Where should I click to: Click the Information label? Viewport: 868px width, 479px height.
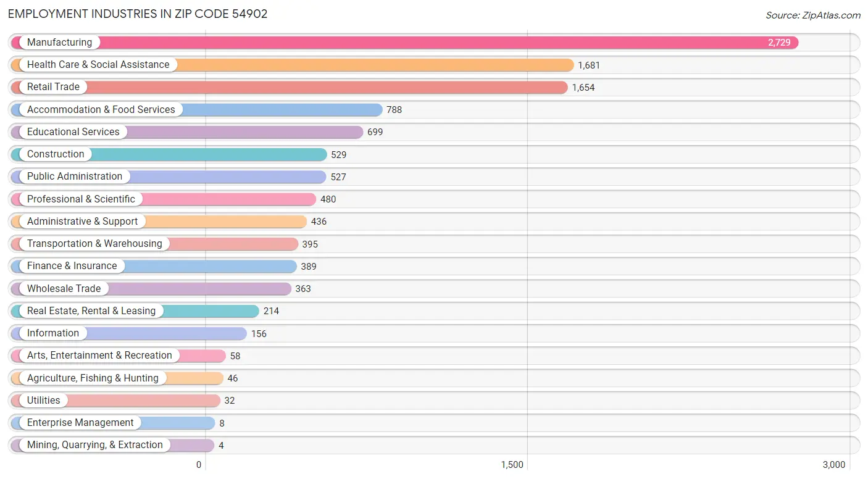click(53, 333)
